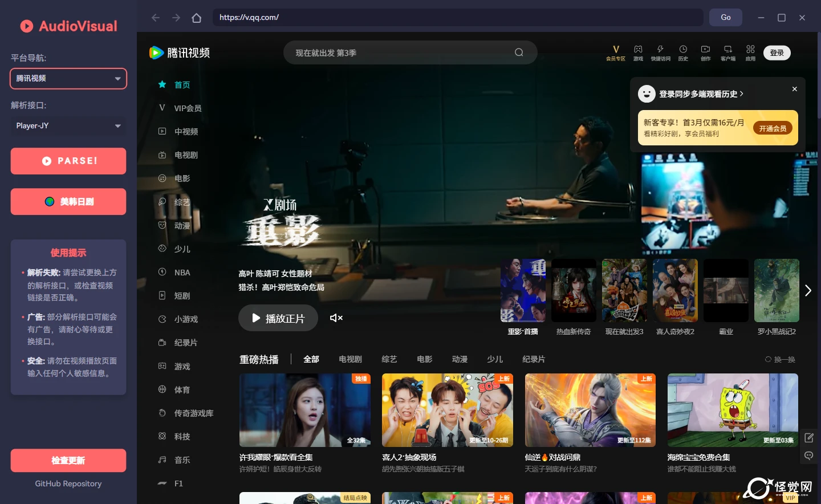Click the search magnifier icon

[519, 52]
